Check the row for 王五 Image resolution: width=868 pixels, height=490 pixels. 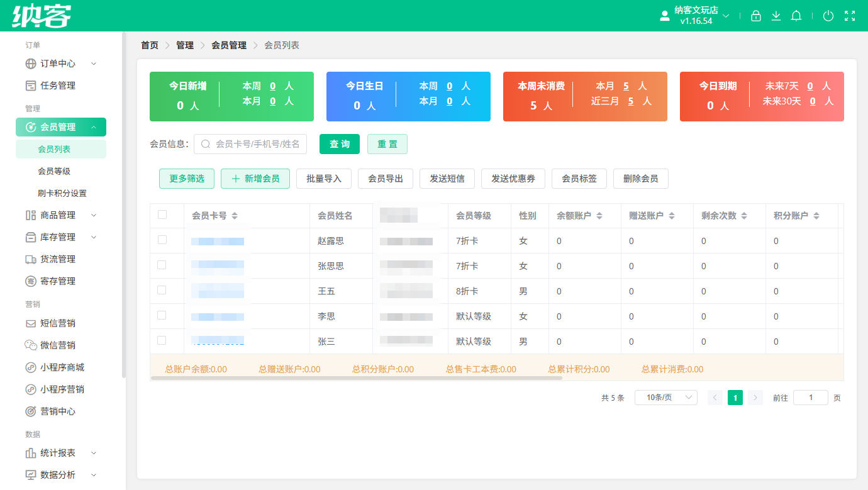pos(162,290)
